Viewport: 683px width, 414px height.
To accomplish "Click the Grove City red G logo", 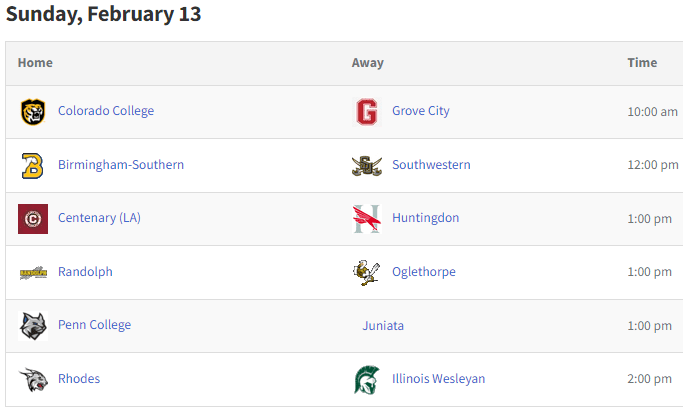I will click(367, 112).
